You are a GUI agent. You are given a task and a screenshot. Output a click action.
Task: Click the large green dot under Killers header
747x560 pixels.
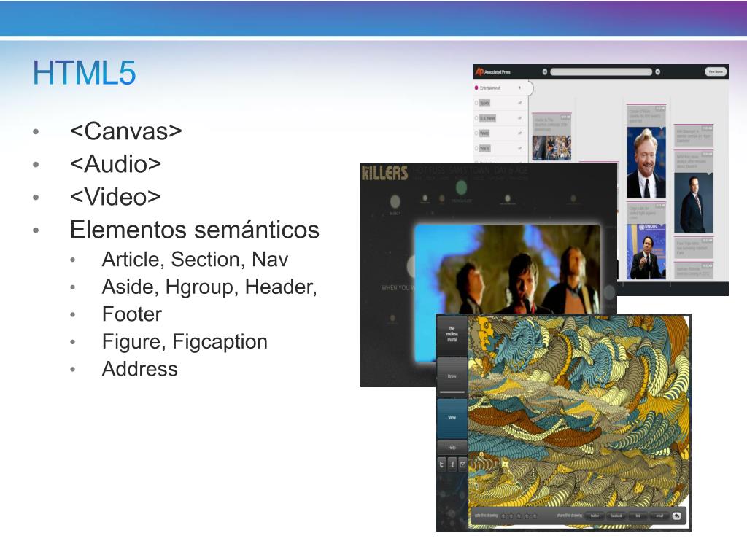coord(461,187)
